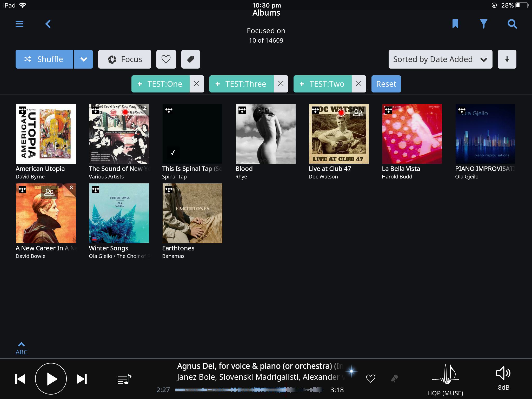Click the tag icon button

190,59
